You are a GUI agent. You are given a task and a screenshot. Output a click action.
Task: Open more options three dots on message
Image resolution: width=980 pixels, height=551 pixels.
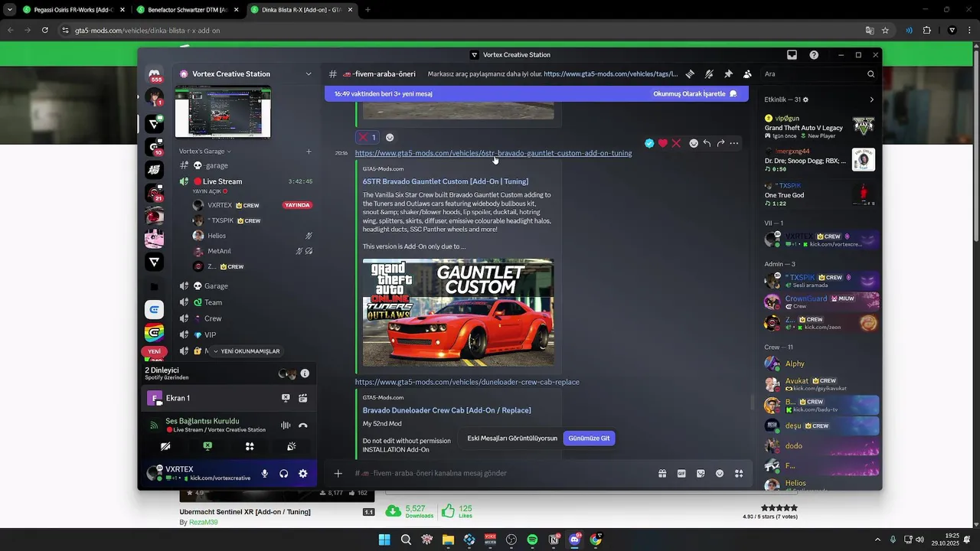tap(734, 143)
